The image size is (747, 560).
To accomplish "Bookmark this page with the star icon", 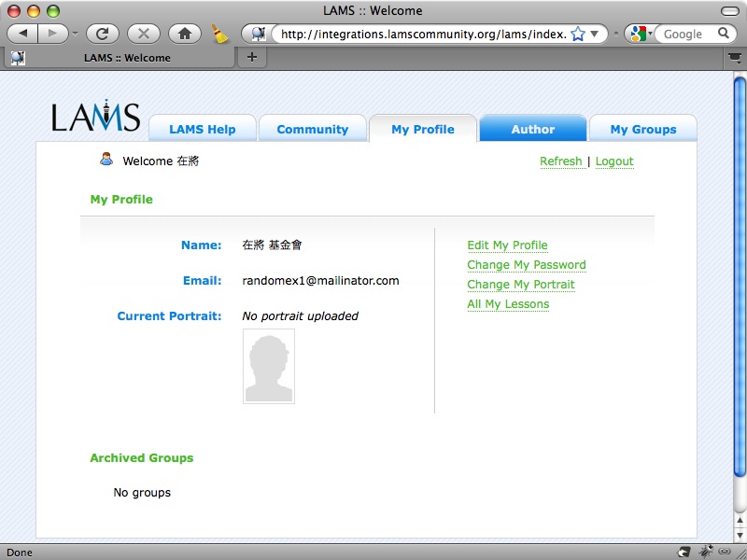I will point(577,34).
